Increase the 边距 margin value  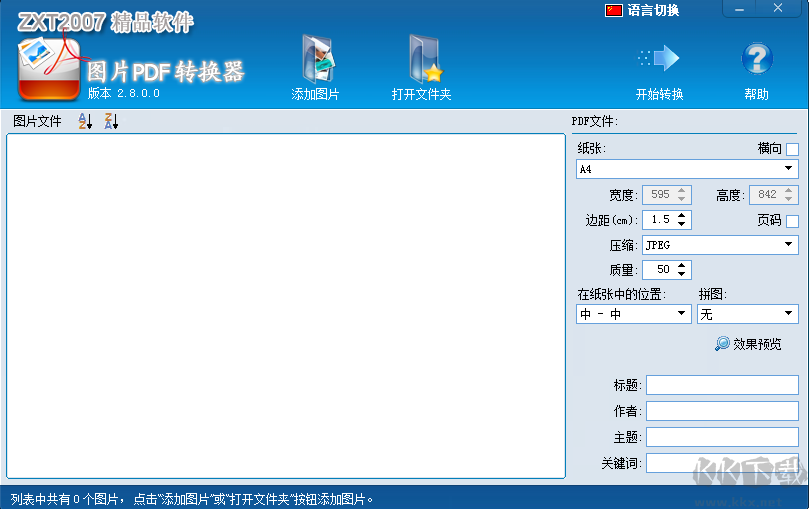click(x=682, y=216)
